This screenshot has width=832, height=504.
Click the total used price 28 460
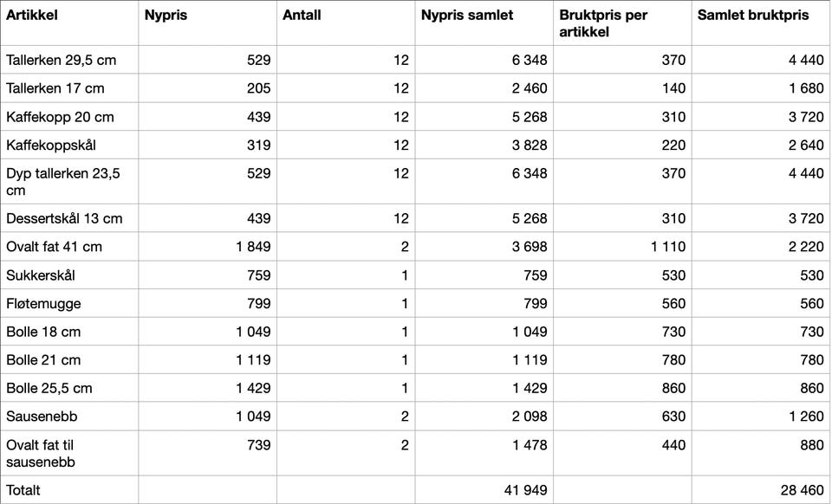pyautogui.click(x=802, y=490)
